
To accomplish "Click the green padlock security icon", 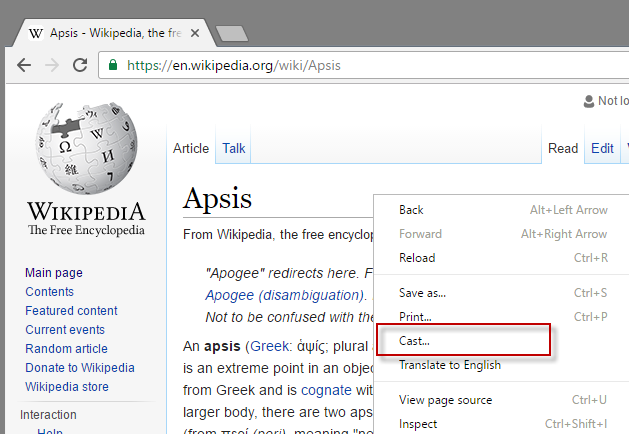I will [113, 65].
